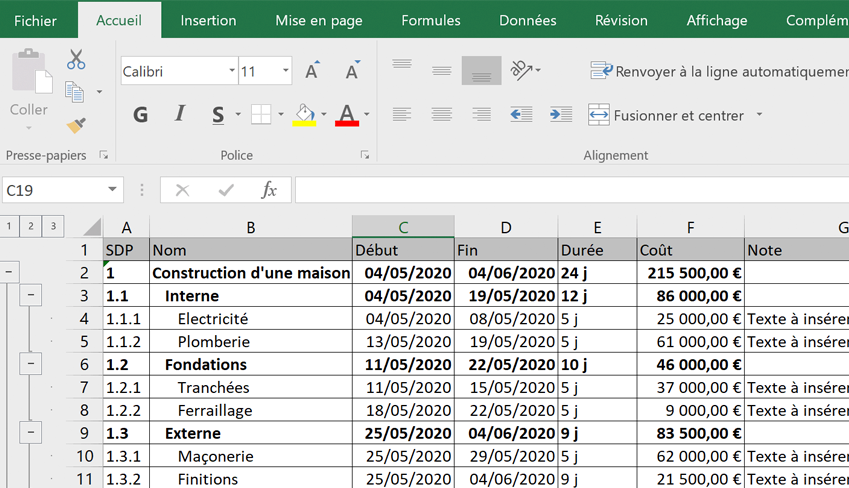
Task: Select cell containing Electricité
Action: coord(251,318)
